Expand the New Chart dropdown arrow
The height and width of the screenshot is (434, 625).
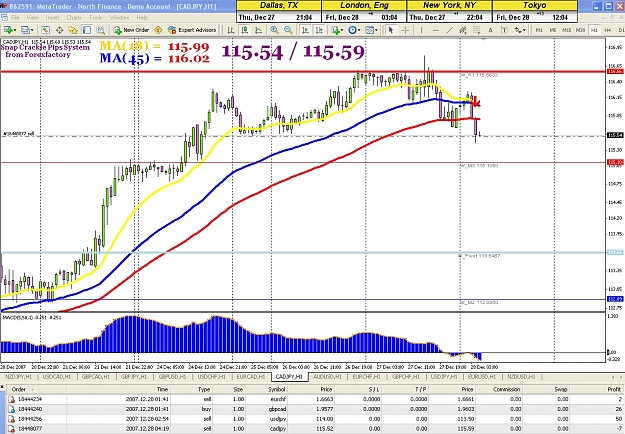coord(14,30)
